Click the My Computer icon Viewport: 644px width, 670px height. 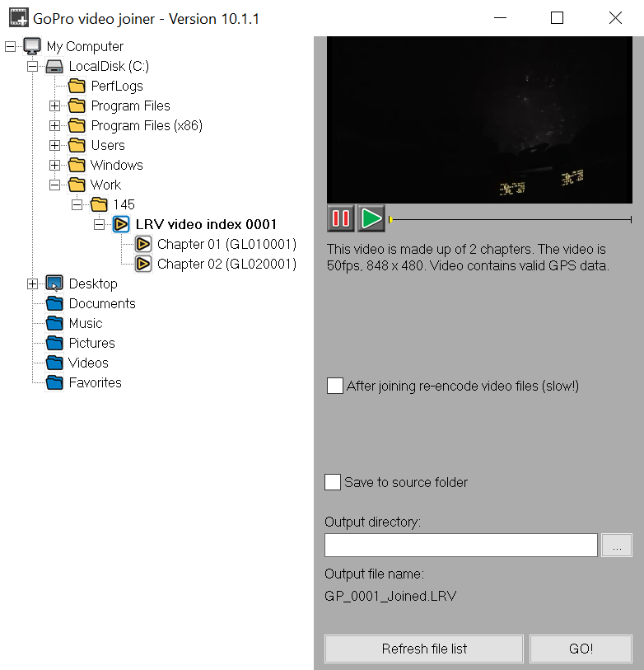[32, 46]
